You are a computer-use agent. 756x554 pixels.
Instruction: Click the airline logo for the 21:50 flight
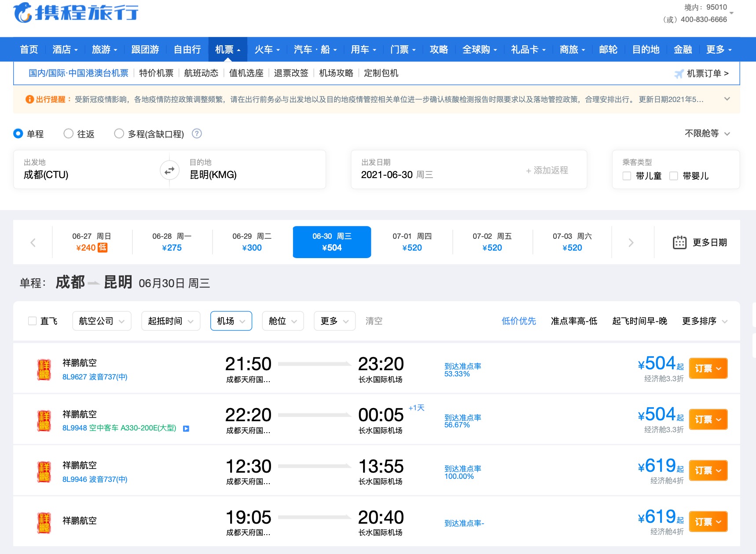click(x=44, y=369)
